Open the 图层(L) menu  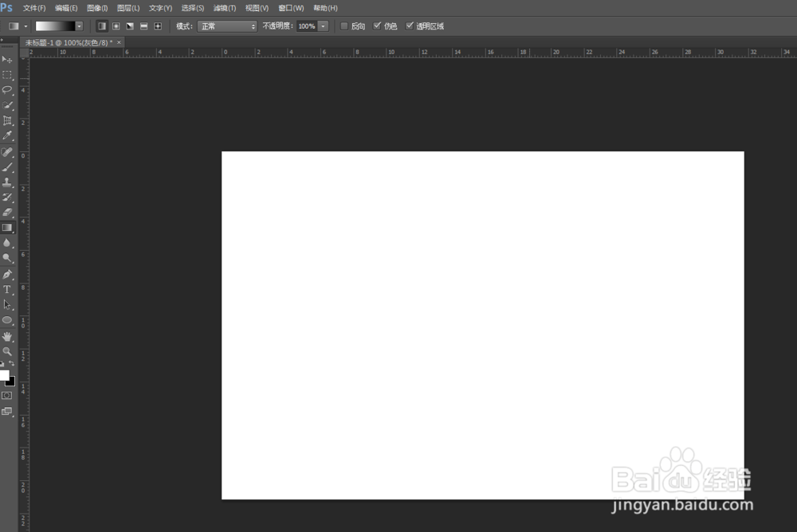pyautogui.click(x=128, y=8)
